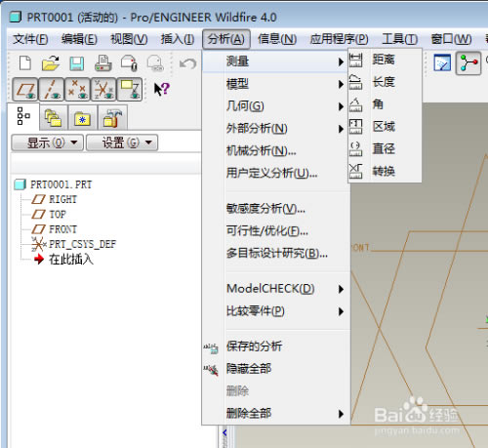Select 直径 diameter measurement
This screenshot has height=448, width=488.
[385, 148]
